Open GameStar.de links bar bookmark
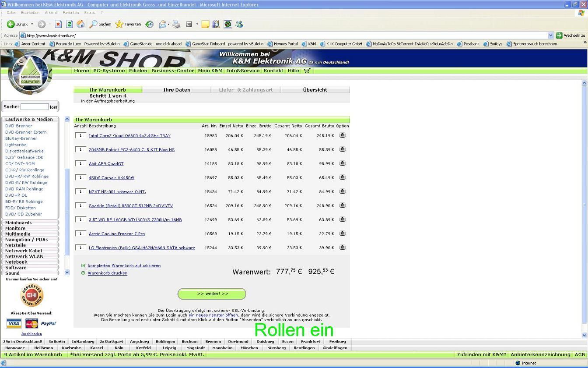Screen dimensions: 588x368 (153, 44)
